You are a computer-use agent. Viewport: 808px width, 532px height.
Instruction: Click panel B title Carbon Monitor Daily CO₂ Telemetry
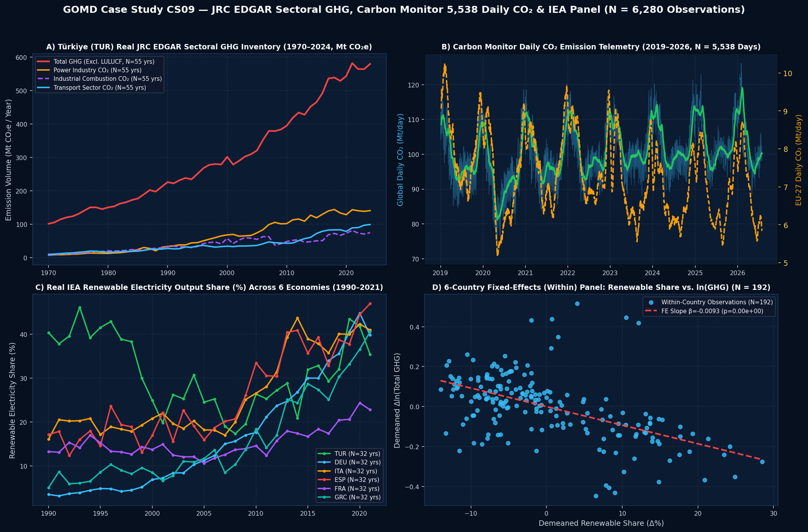click(601, 47)
